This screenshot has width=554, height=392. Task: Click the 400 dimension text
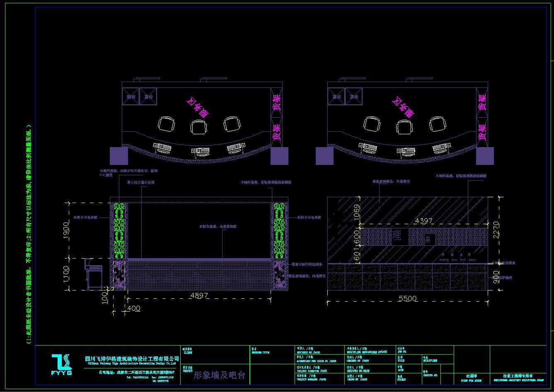tap(134, 308)
